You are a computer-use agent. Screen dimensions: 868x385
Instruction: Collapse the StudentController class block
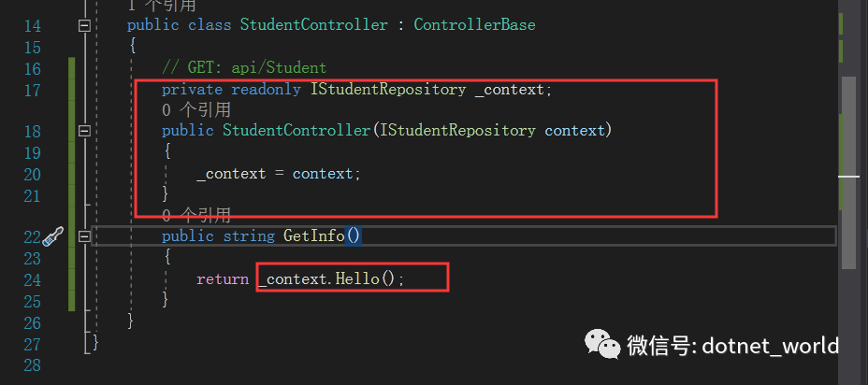point(85,25)
